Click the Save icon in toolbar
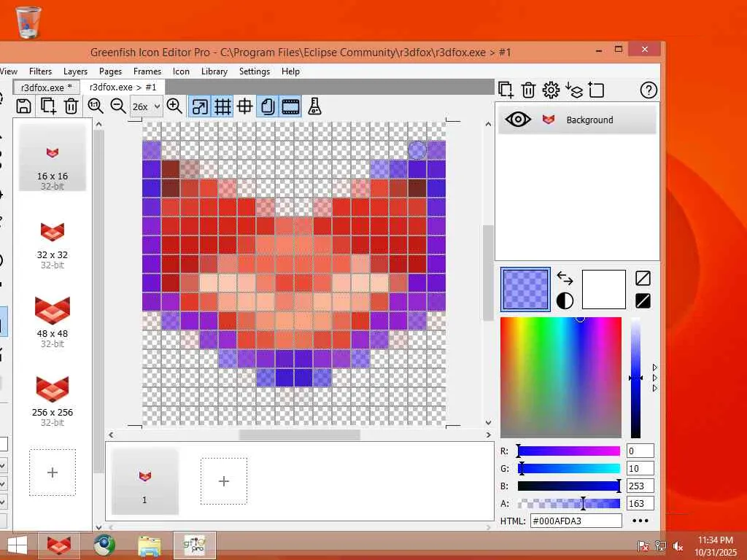Viewport: 747px width, 560px height. (x=24, y=106)
